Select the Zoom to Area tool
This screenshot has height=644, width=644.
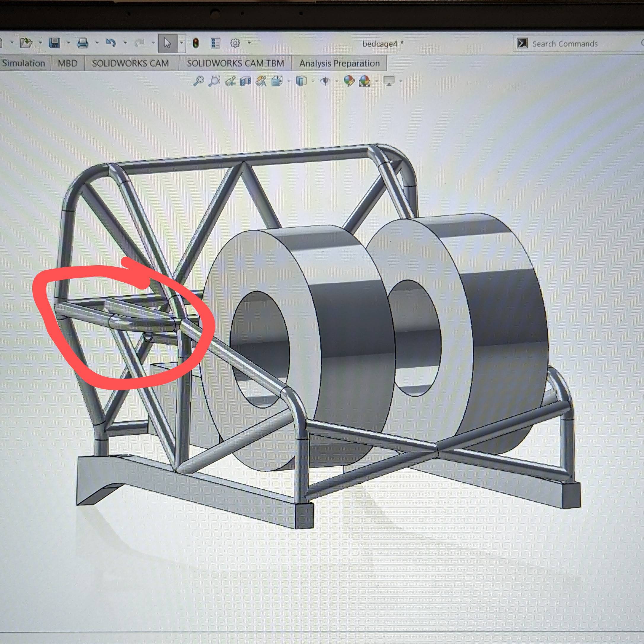click(x=214, y=81)
